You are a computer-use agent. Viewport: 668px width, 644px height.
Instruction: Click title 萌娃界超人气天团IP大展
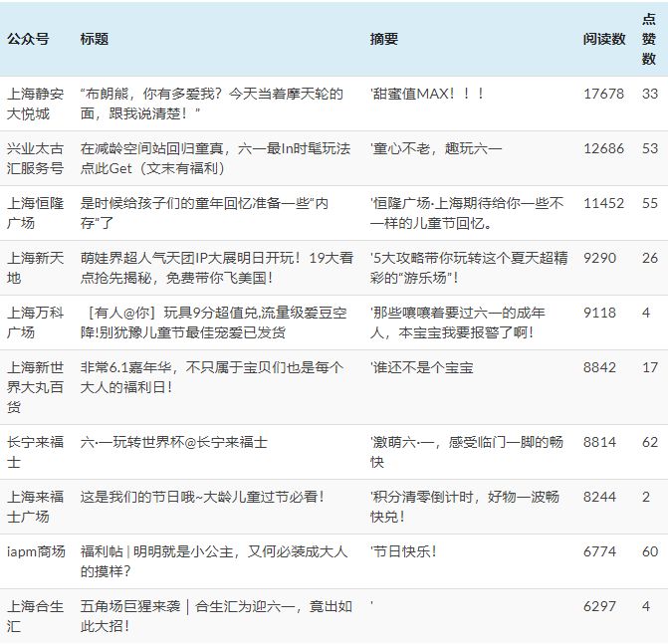tap(217, 268)
